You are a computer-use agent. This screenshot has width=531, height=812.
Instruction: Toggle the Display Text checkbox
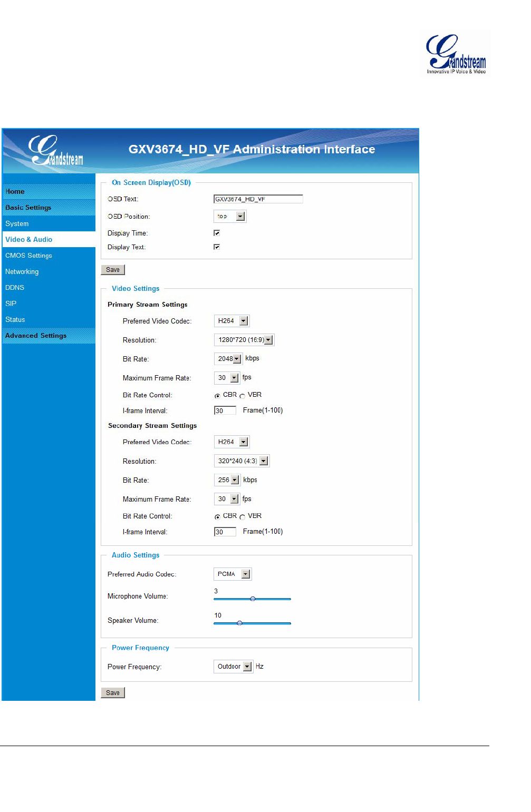217,247
